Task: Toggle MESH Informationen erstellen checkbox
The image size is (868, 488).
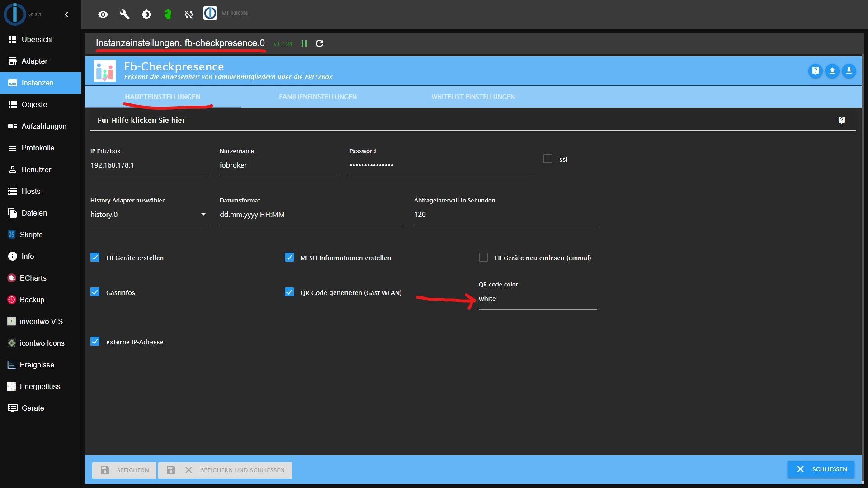Action: [x=288, y=258]
